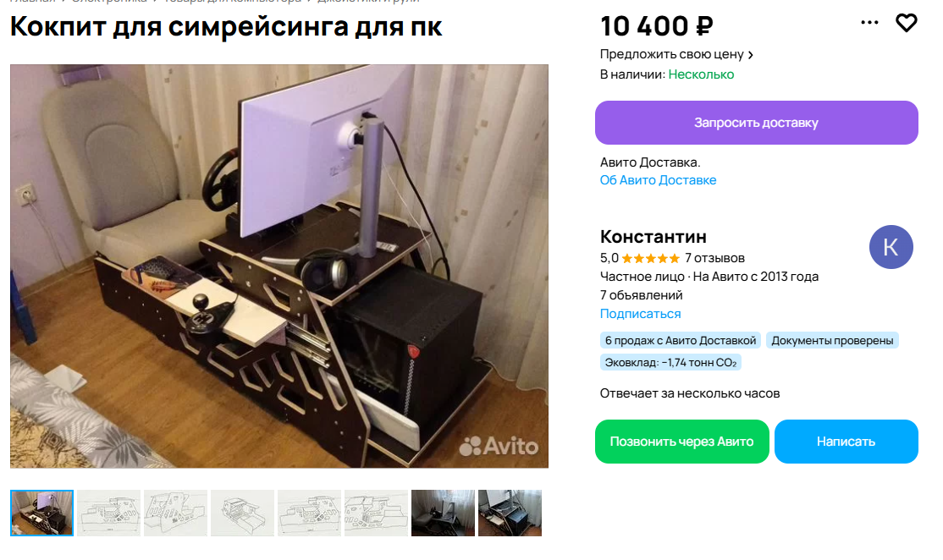Select the second sketch drawing thumbnail
The height and width of the screenshot is (560, 943).
[175, 513]
